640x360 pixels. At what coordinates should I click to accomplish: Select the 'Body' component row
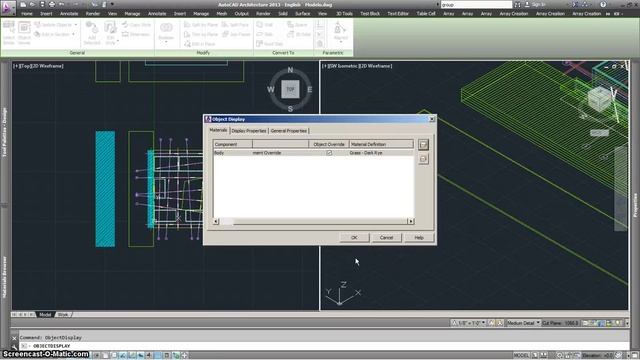tap(313, 153)
